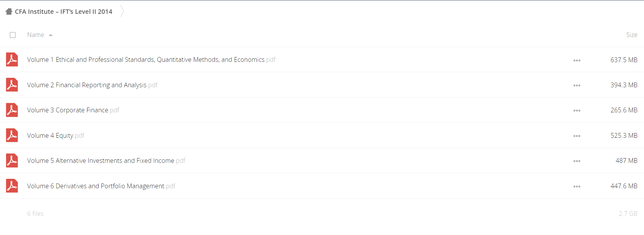Click the Volume 5 Alternative Investments PDF icon
This screenshot has width=644, height=235.
coord(12,161)
